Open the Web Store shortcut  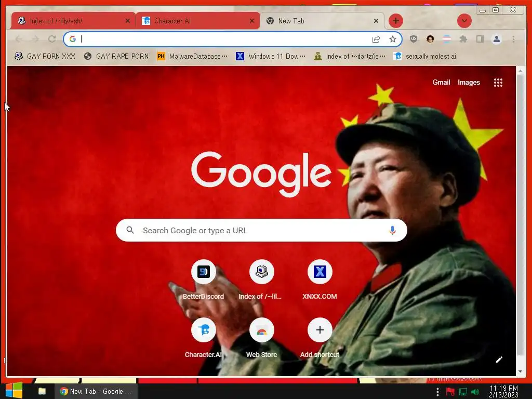(x=261, y=338)
